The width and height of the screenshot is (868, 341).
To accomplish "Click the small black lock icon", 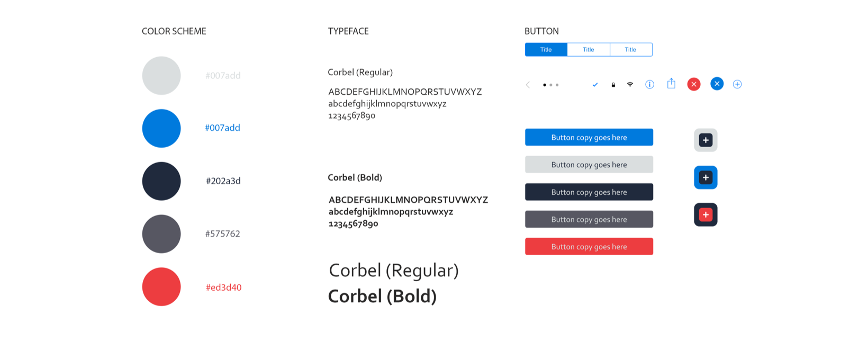I will coord(613,85).
